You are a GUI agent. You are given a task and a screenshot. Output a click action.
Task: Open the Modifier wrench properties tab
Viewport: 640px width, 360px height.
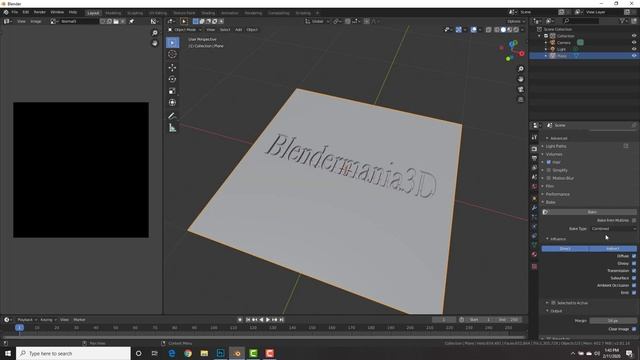pyautogui.click(x=534, y=208)
